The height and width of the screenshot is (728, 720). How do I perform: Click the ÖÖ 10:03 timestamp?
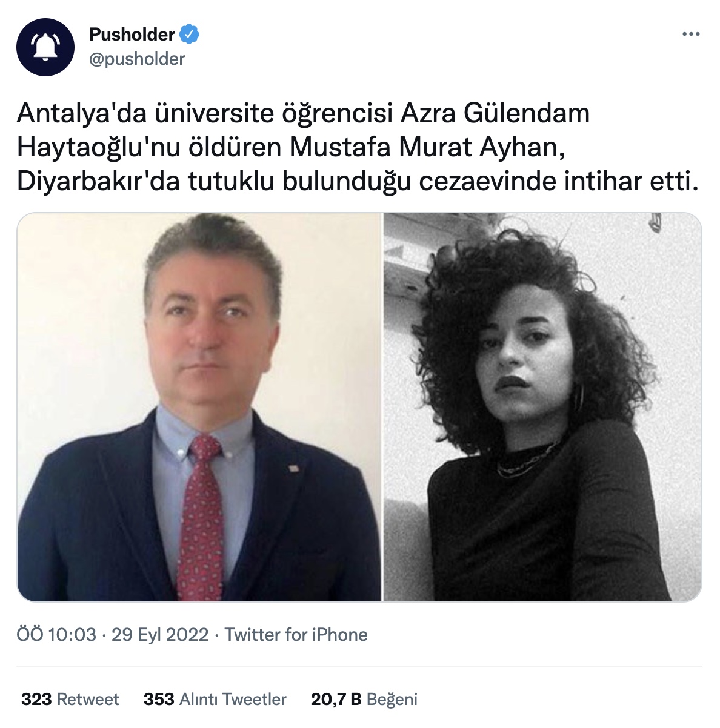coord(56,635)
